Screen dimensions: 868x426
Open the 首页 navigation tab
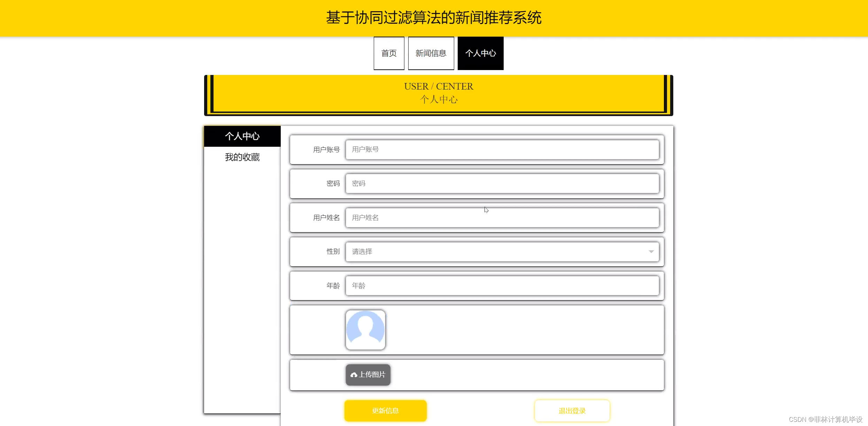389,53
